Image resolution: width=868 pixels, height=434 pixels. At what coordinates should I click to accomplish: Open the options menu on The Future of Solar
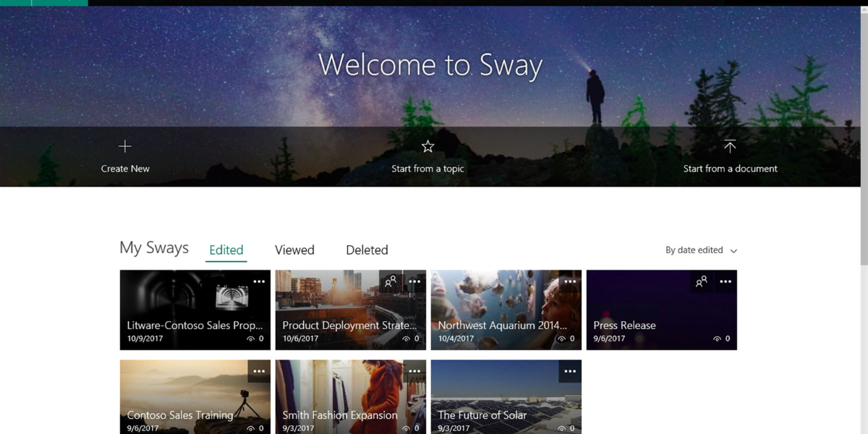pyautogui.click(x=570, y=370)
